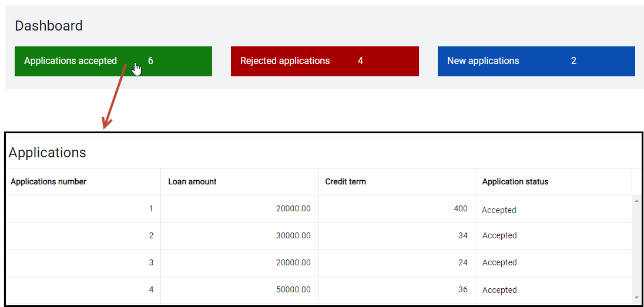Sort by Loan amount column header
The width and height of the screenshot is (644, 307).
pyautogui.click(x=240, y=182)
